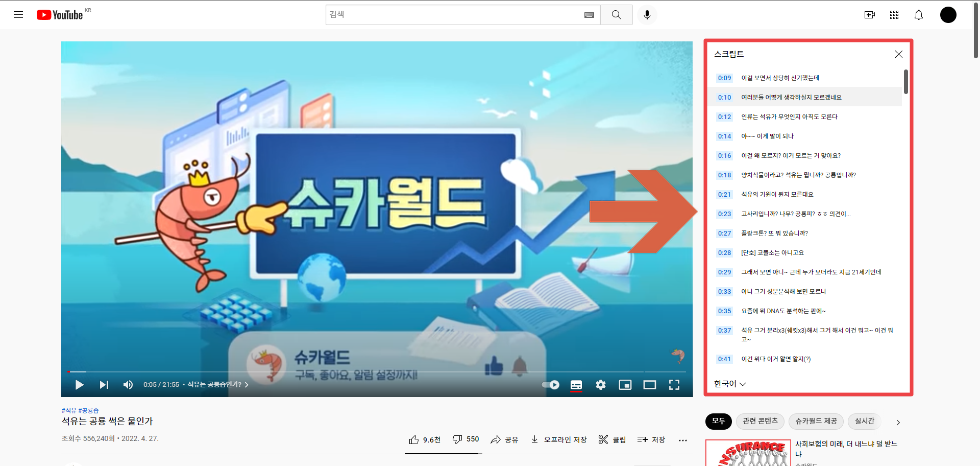The width and height of the screenshot is (980, 466).
Task: Open hashtag #석유
Action: [x=69, y=410]
